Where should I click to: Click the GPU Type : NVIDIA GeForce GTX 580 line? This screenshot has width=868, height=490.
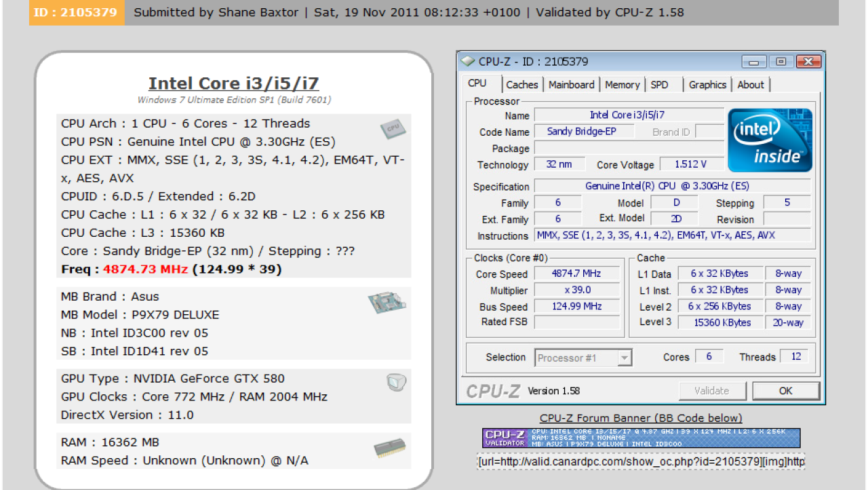click(173, 379)
